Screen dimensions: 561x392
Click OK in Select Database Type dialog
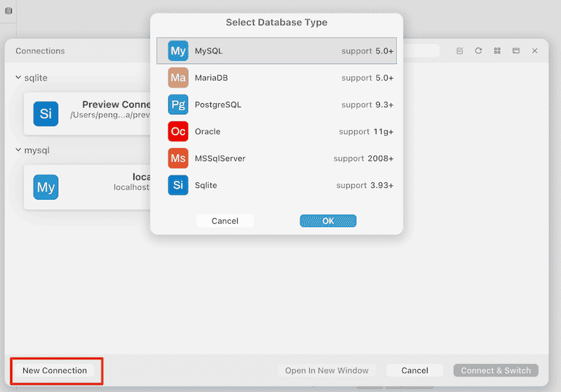(x=328, y=221)
